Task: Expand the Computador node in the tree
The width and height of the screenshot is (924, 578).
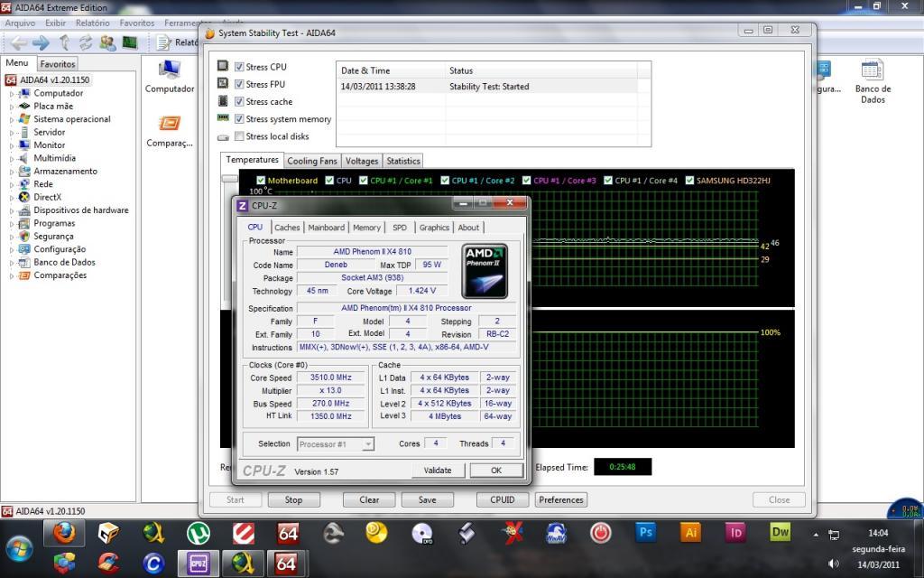Action: coord(12,94)
